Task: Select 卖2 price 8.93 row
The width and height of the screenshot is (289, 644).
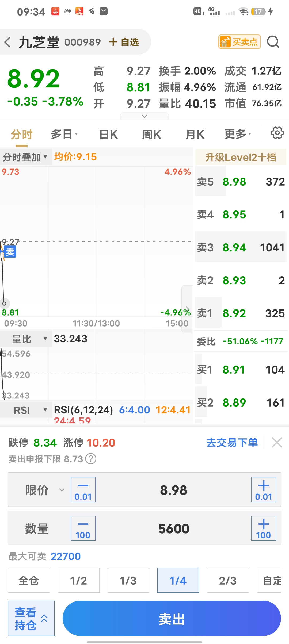Action: tap(241, 281)
